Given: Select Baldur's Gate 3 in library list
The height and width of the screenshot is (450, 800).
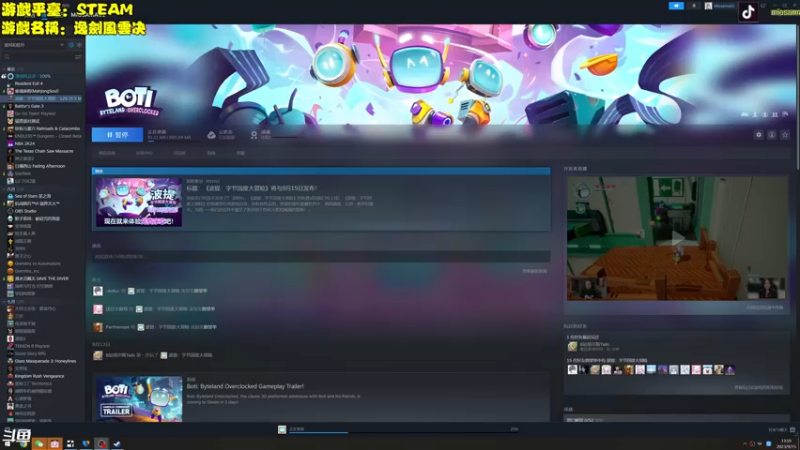Looking at the screenshot, I should coord(29,106).
